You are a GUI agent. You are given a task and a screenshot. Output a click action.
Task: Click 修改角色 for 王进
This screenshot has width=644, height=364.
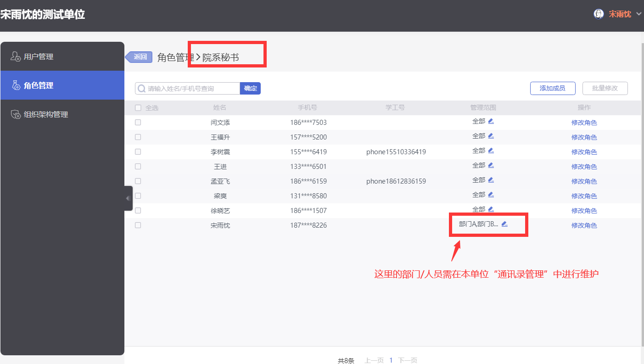tap(584, 167)
